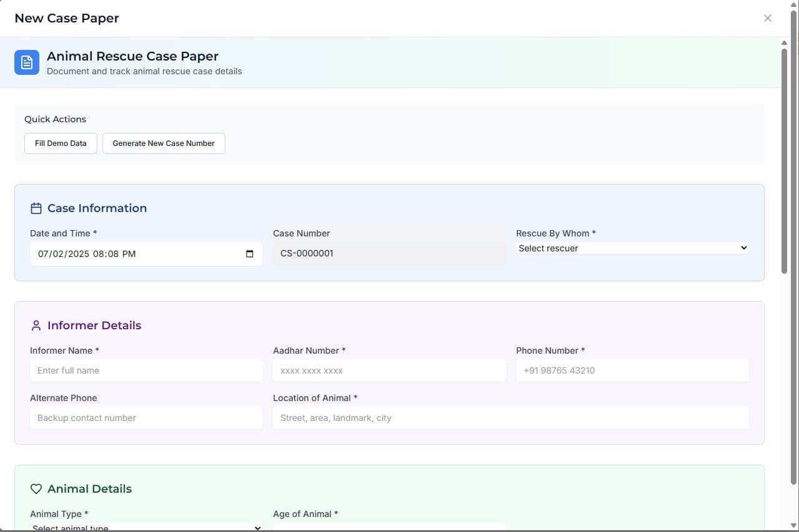The height and width of the screenshot is (532, 799).
Task: Click the Informer Details heading
Action: (x=94, y=326)
